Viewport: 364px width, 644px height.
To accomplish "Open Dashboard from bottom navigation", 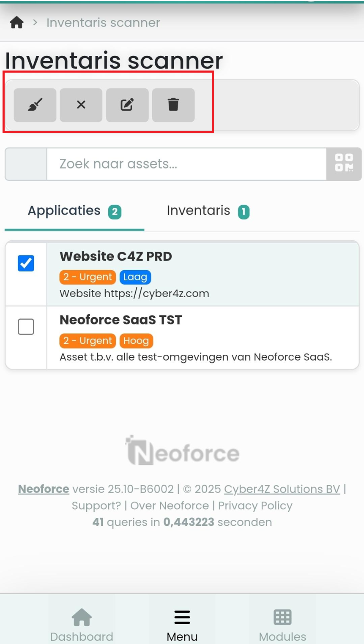I will pos(82,625).
